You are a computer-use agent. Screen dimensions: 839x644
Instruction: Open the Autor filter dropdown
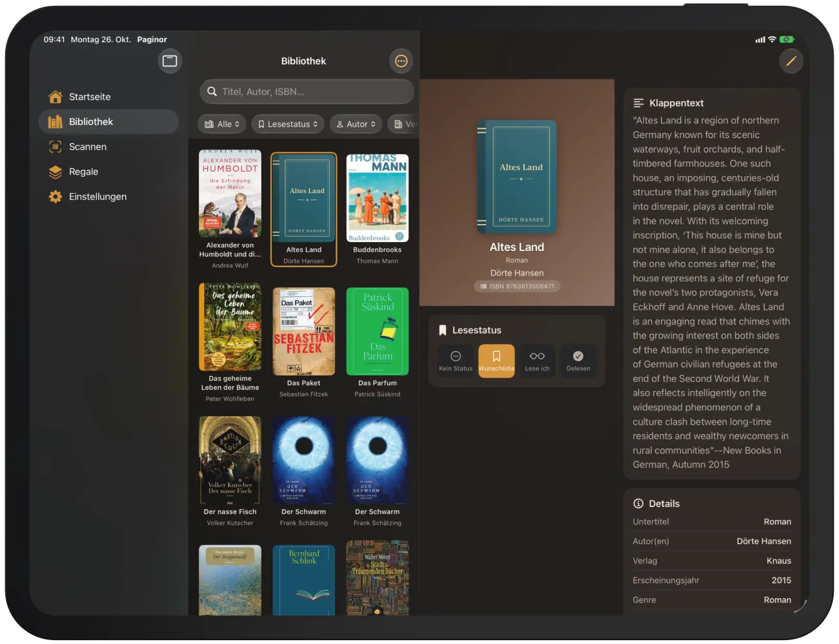pyautogui.click(x=356, y=125)
